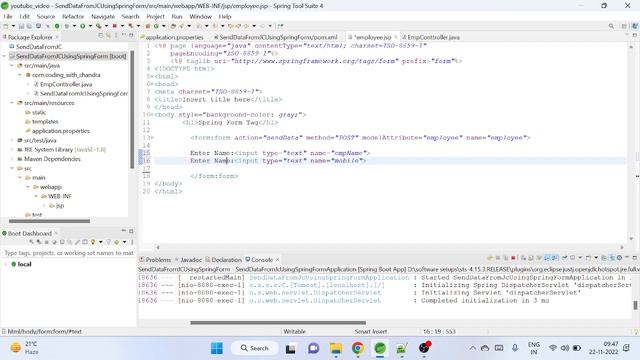Open the taskbar Search box
Viewport: 640px width, 360px height.
coord(255,348)
